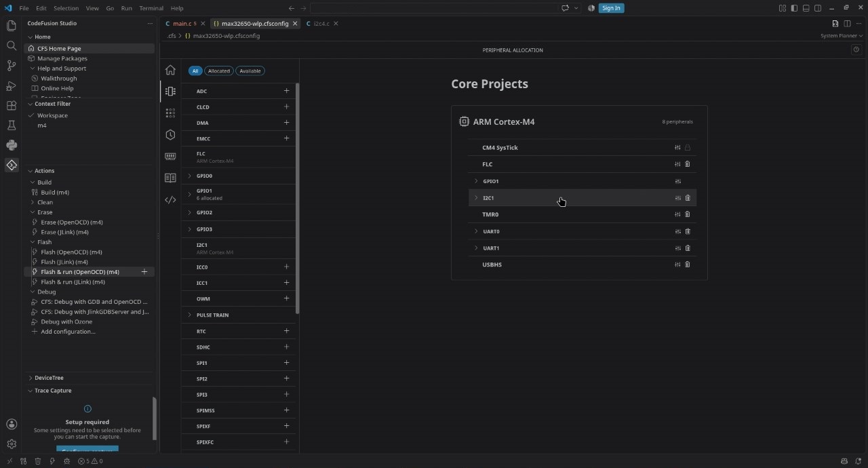Open the System Planner dropdown
This screenshot has width=868, height=468.
point(842,36)
